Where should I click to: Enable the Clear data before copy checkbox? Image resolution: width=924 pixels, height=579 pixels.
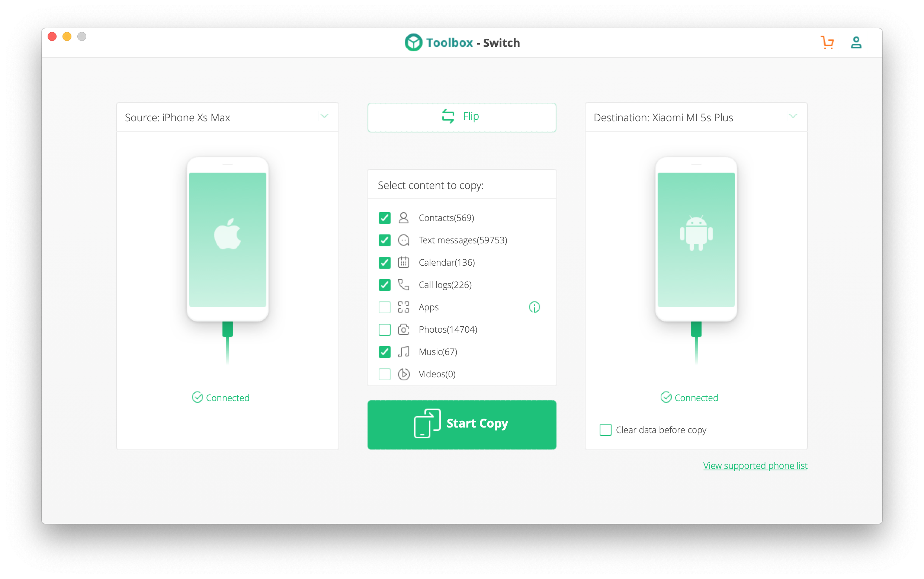coord(605,429)
